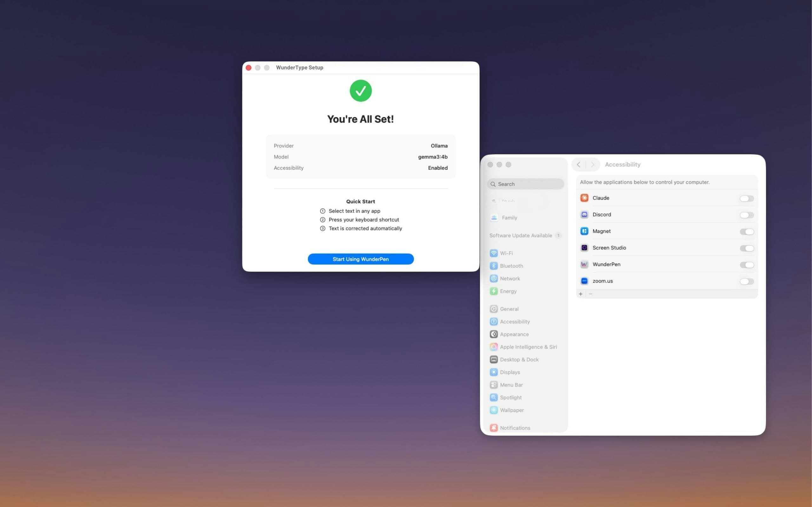Click the Apple Intelligence & Siri icon
Viewport: 812px width, 507px height.
(494, 347)
